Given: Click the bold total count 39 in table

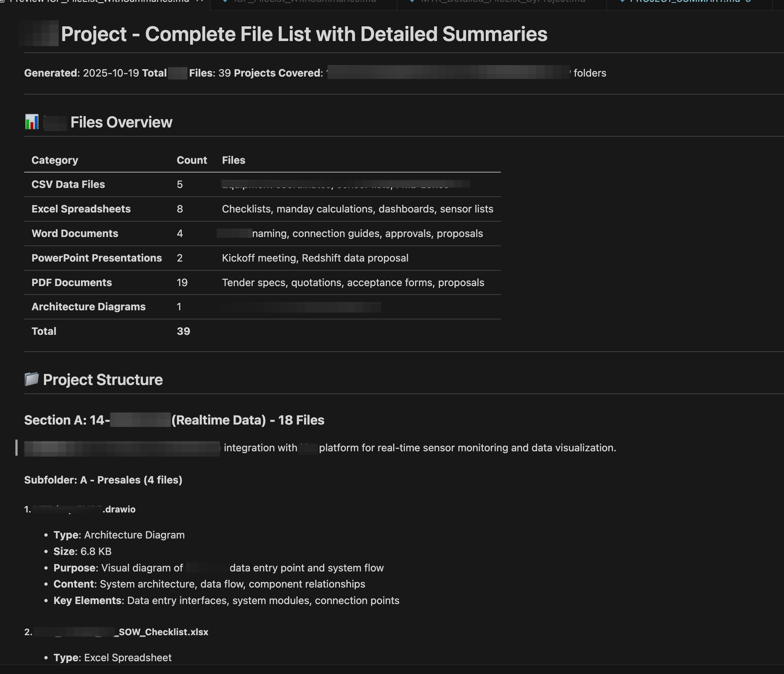Looking at the screenshot, I should tap(183, 332).
